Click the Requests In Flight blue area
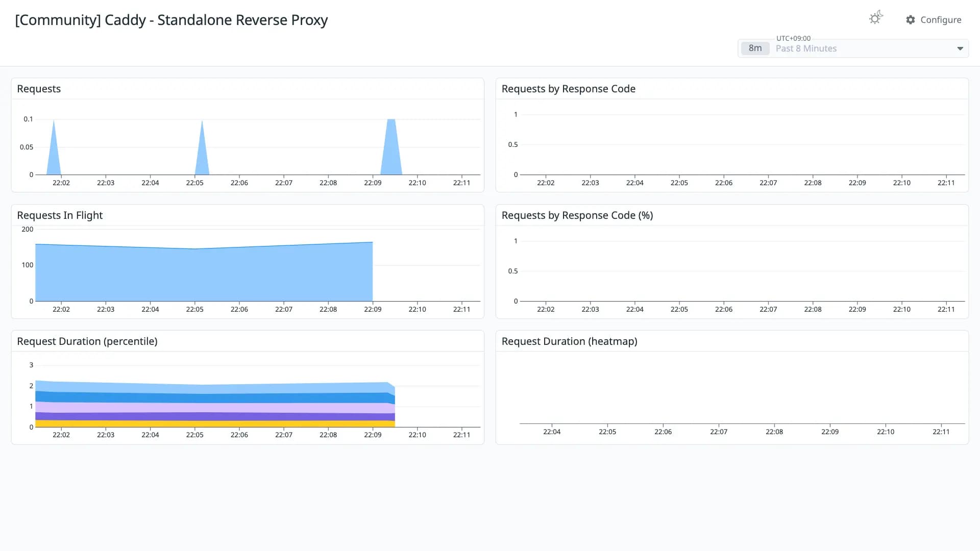The height and width of the screenshot is (551, 980). (x=204, y=275)
